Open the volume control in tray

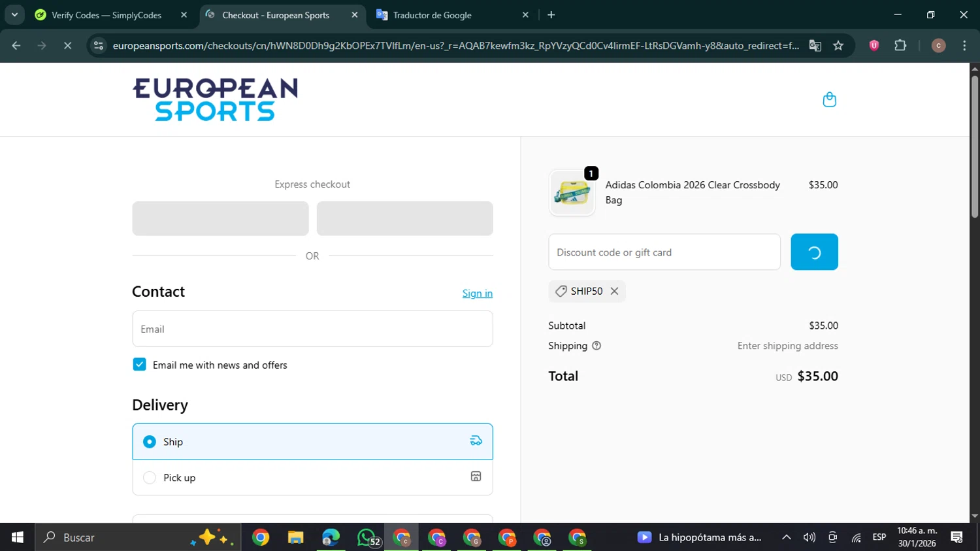[x=809, y=537]
